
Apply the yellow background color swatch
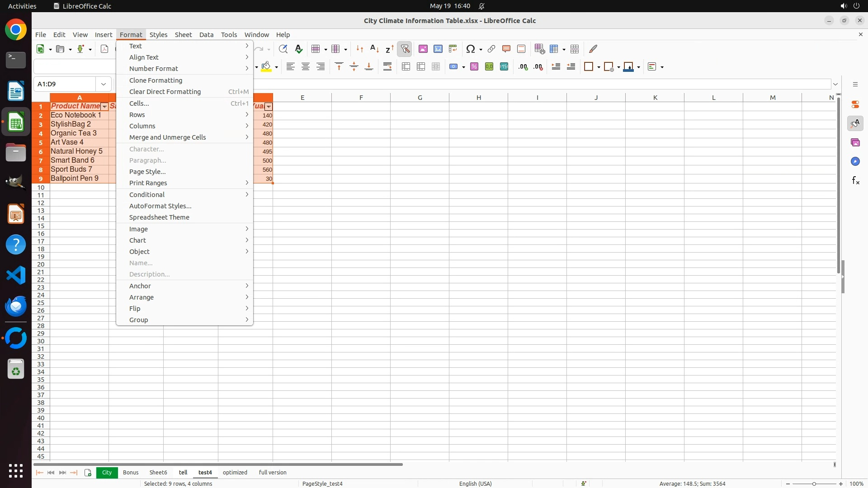click(266, 67)
